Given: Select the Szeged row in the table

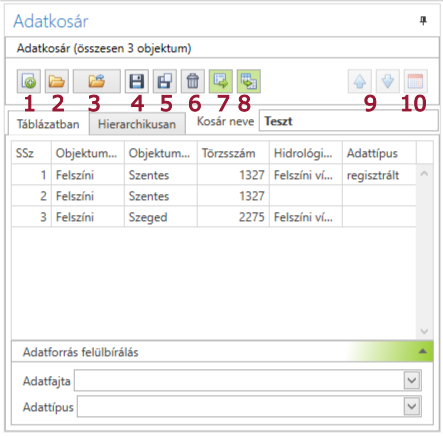Looking at the screenshot, I should coord(214,217).
